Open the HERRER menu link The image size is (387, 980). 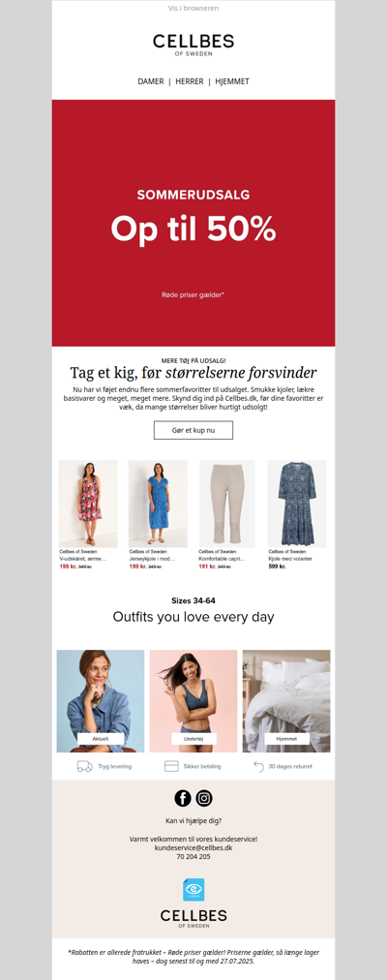coord(189,81)
